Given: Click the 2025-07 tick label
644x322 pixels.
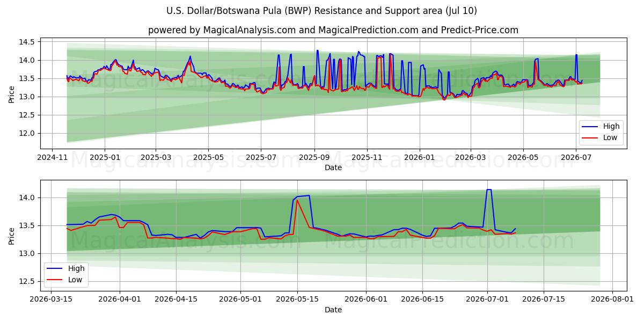Looking at the screenshot, I should pyautogui.click(x=261, y=158).
